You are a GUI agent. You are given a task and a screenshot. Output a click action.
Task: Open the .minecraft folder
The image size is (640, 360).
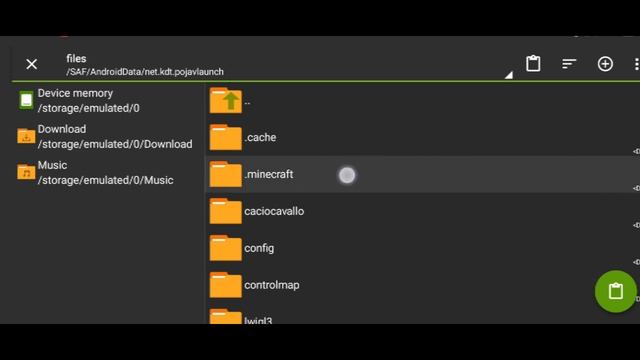422,174
